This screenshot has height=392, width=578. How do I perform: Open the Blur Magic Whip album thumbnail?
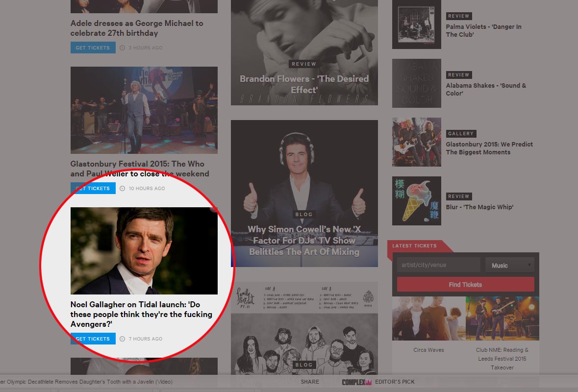(417, 201)
